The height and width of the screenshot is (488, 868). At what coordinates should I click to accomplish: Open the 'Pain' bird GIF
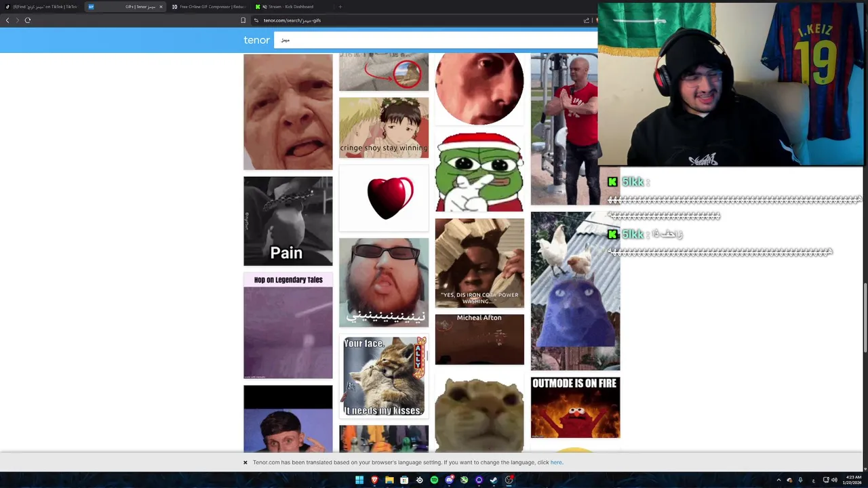pos(288,221)
